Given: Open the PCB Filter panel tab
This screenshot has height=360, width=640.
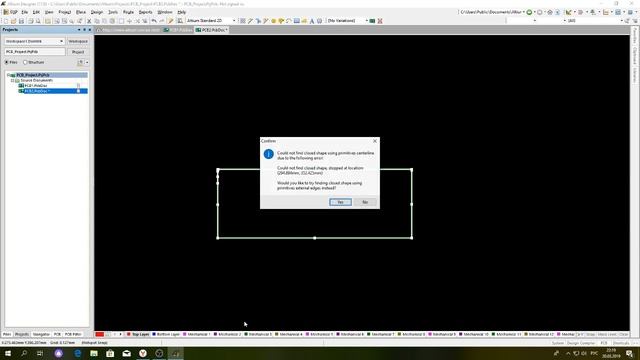Looking at the screenshot, I should (x=73, y=334).
